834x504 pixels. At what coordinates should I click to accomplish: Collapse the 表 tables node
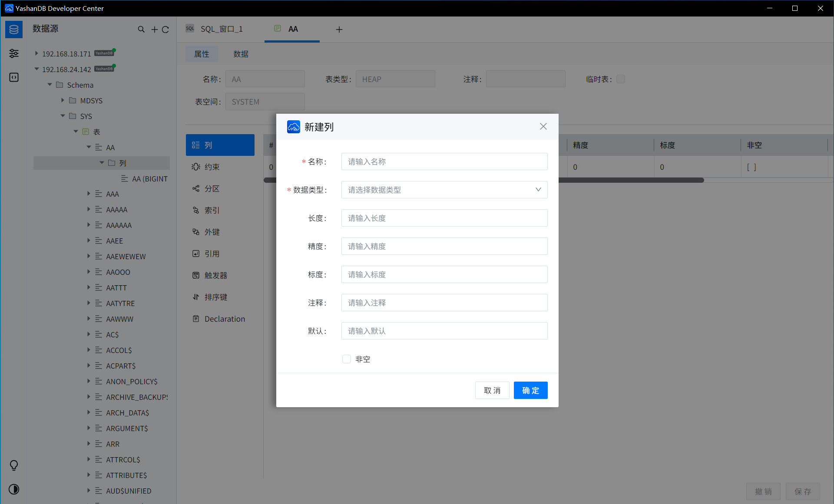(76, 132)
